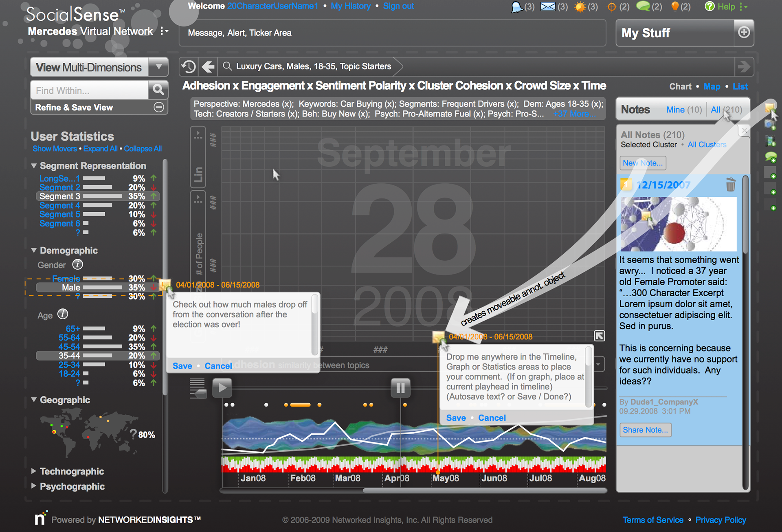Click the timeline Pause playhead button
Screen dimensions: 782x532
point(400,387)
